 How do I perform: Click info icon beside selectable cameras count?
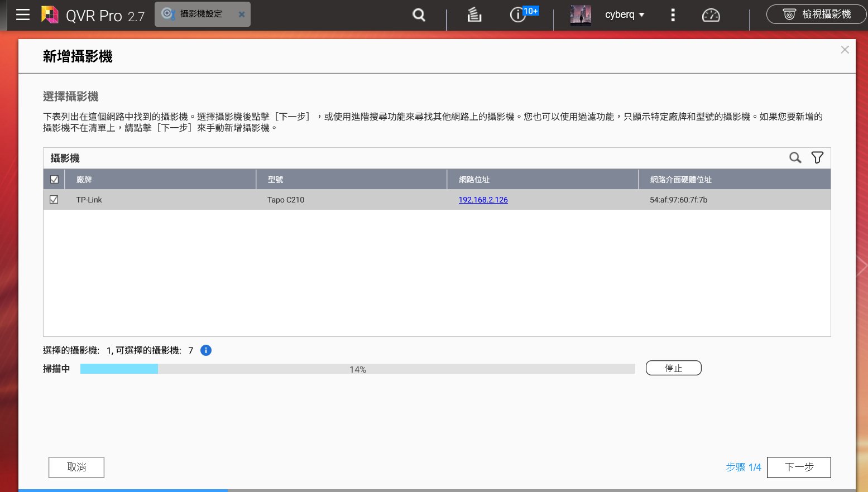pos(206,350)
